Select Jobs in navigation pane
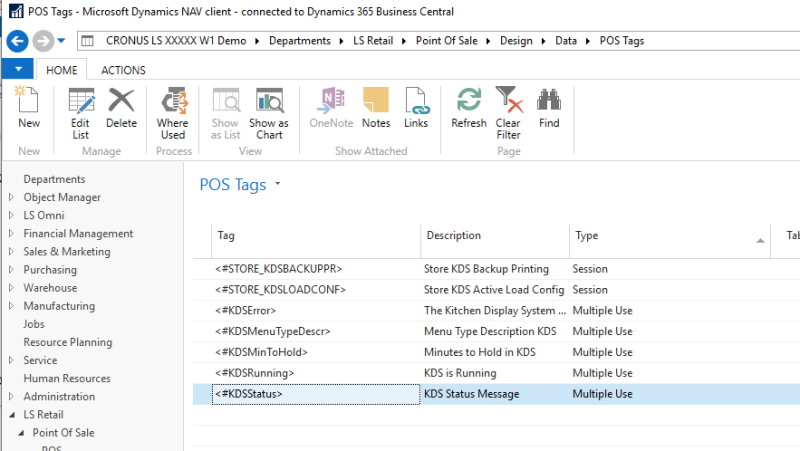Image resolution: width=800 pixels, height=451 pixels. click(x=34, y=324)
